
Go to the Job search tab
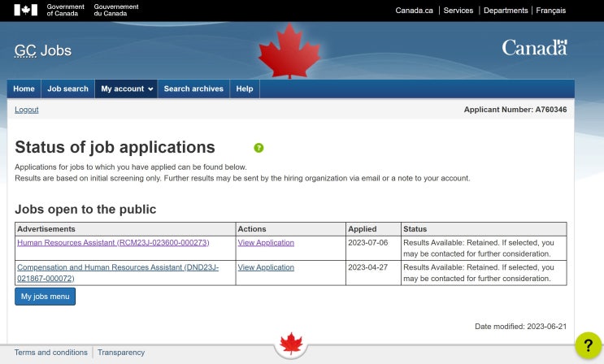pos(67,89)
